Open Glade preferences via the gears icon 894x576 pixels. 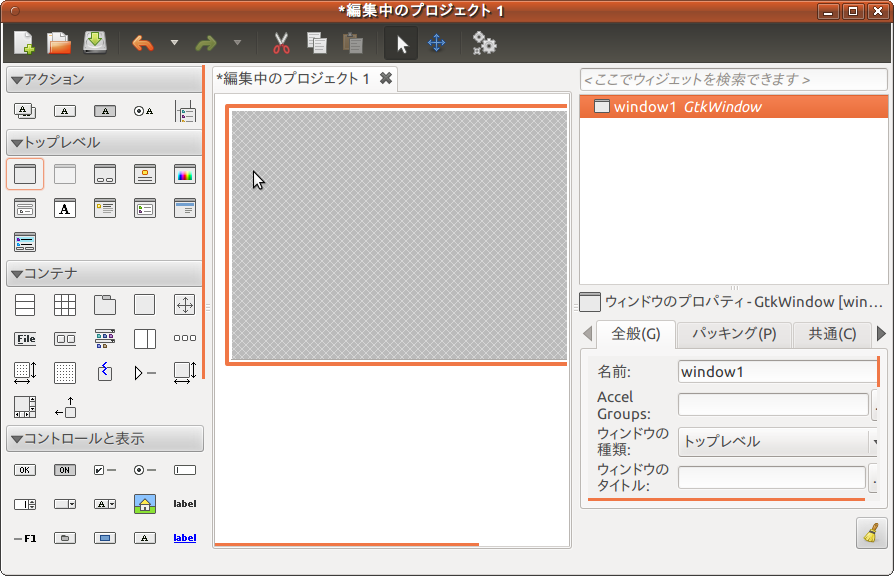point(484,43)
